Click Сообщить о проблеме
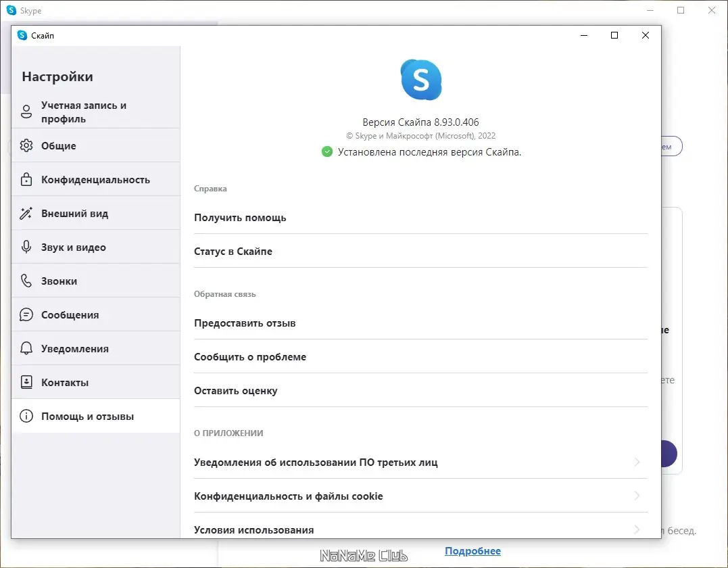Screen dimensions: 728x568 tap(420, 356)
